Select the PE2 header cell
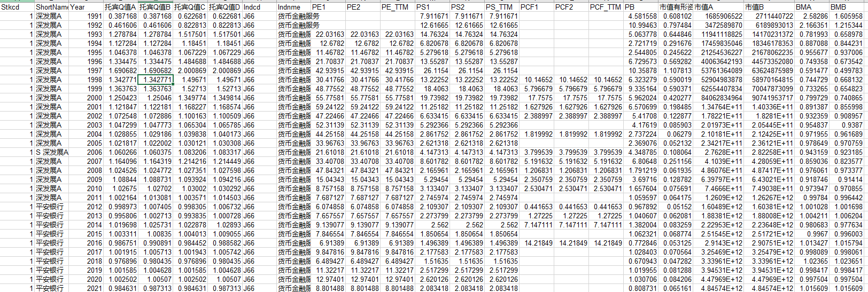Viewport: 868px width, 292px height. (363, 7)
